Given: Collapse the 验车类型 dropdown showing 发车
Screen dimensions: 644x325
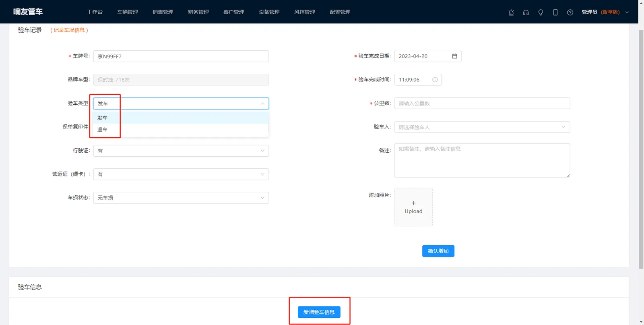Looking at the screenshot, I should [181, 104].
